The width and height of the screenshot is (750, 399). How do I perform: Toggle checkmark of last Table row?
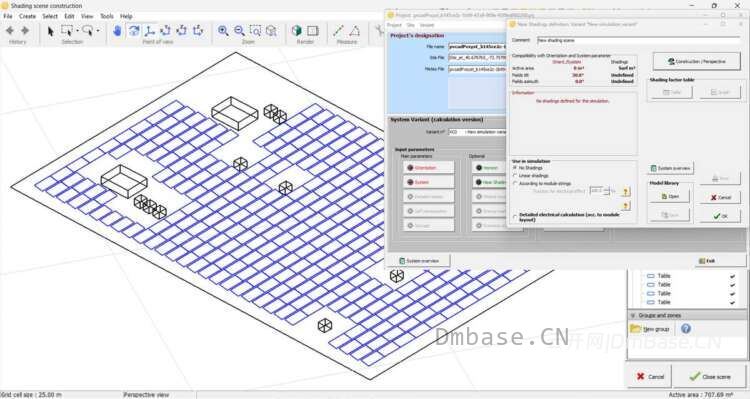click(x=732, y=302)
